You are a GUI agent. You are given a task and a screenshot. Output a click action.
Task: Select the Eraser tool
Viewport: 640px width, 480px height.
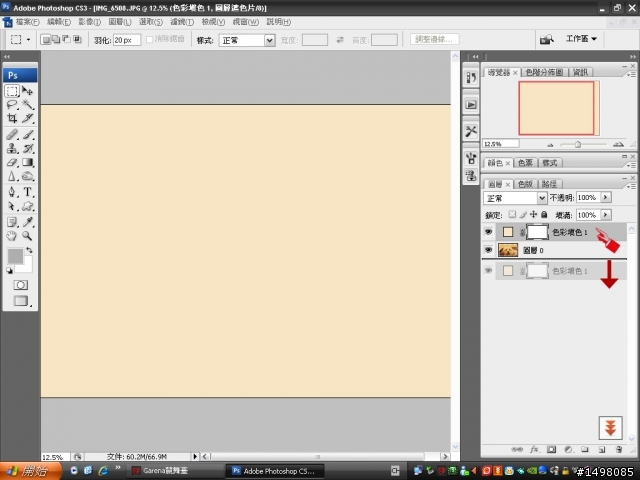12,162
